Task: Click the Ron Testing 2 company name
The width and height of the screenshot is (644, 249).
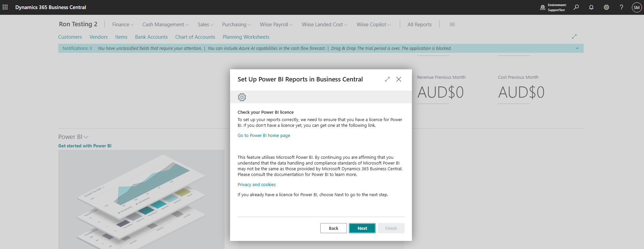Action: point(78,24)
